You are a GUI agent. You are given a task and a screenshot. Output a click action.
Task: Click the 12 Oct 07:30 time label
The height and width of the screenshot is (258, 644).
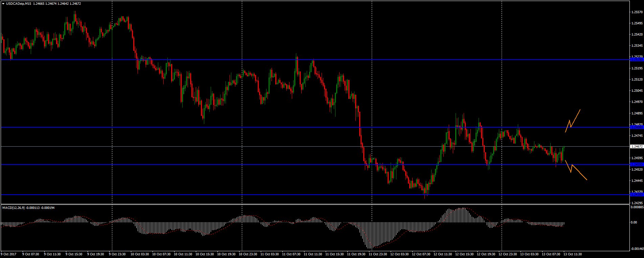pos(421,254)
